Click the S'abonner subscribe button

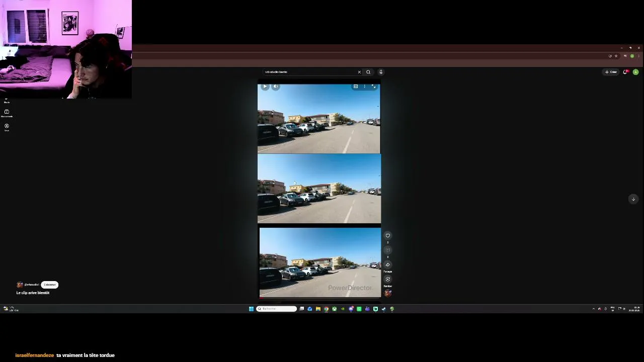49,285
